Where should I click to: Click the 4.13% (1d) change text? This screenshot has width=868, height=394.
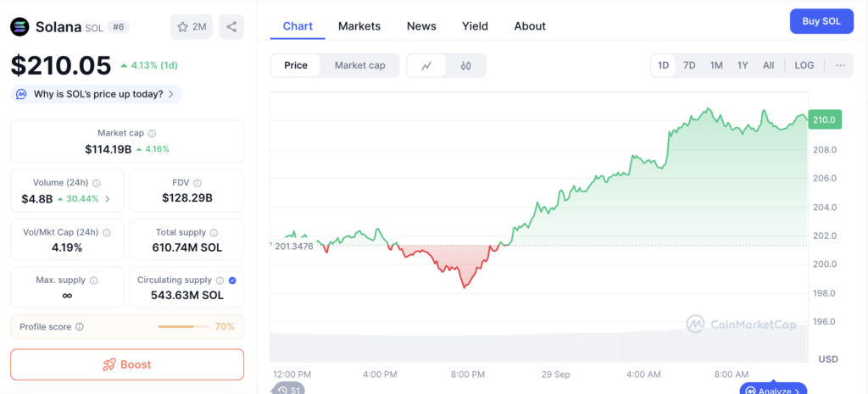pyautogui.click(x=154, y=65)
